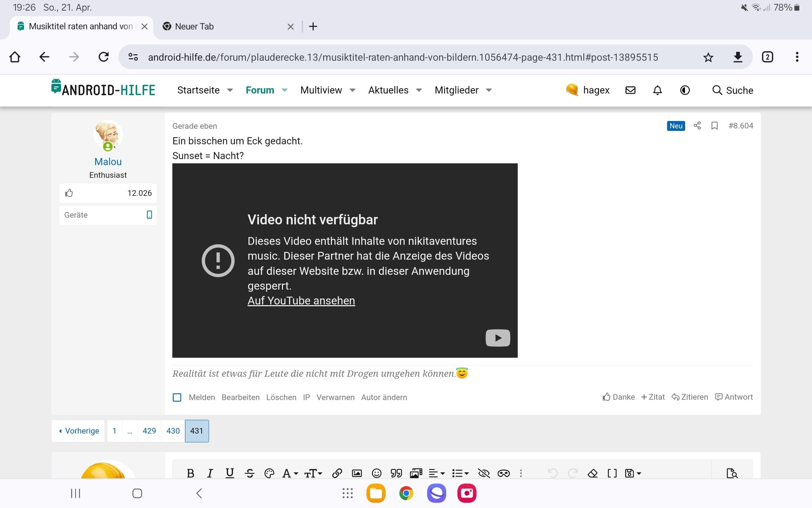This screenshot has height=508, width=812.
Task: Insert a smiley with the emoji icon
Action: pyautogui.click(x=376, y=473)
